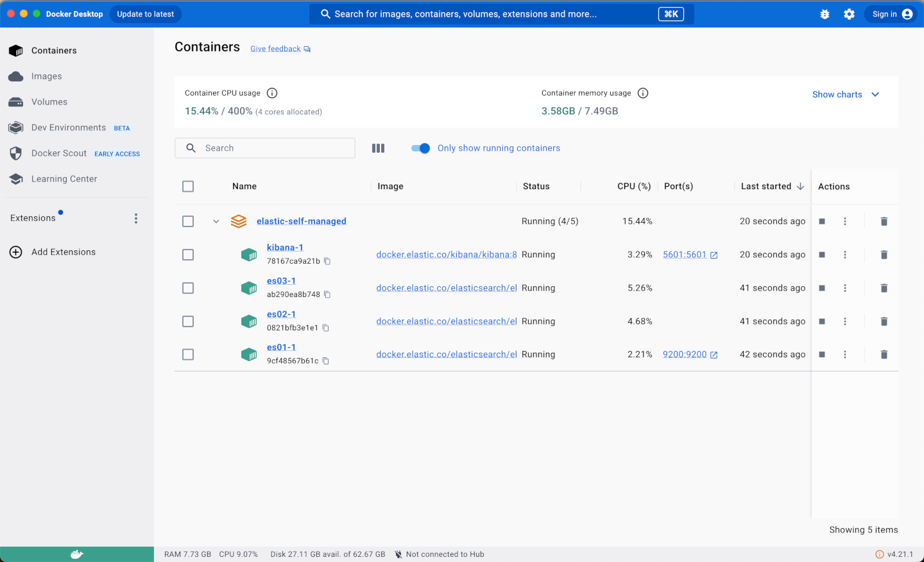This screenshot has width=924, height=562.
Task: Copy kibana-1 container ID 78167ca9a21b
Action: tap(327, 261)
